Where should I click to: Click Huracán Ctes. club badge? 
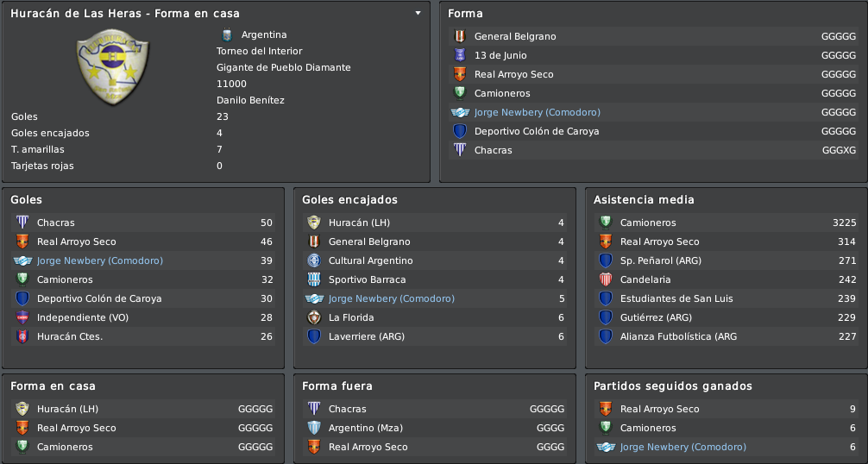click(x=22, y=336)
